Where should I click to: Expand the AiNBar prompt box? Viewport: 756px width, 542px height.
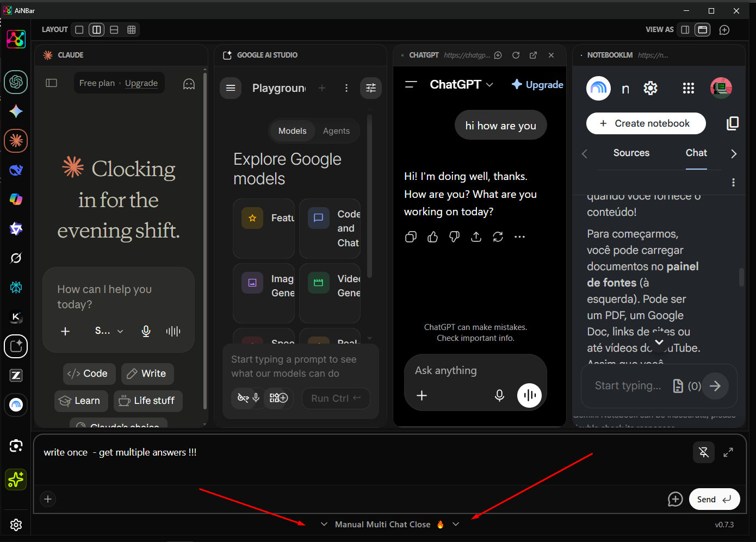click(x=728, y=452)
